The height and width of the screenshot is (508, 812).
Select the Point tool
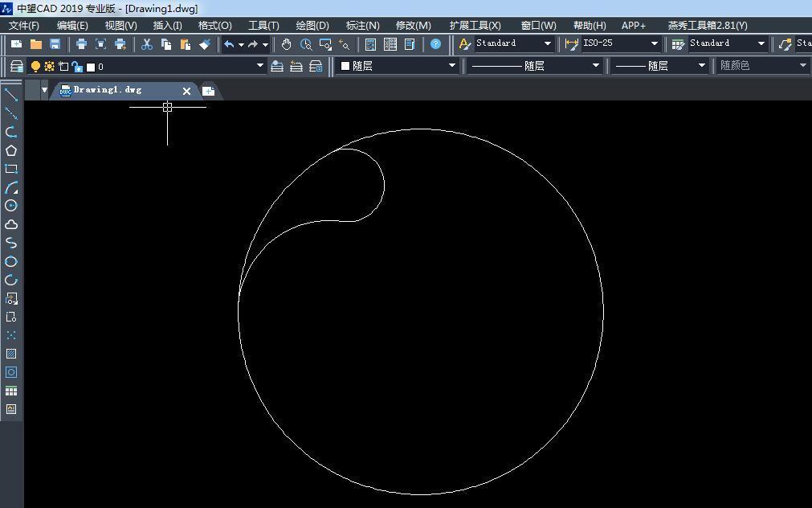tap(11, 335)
